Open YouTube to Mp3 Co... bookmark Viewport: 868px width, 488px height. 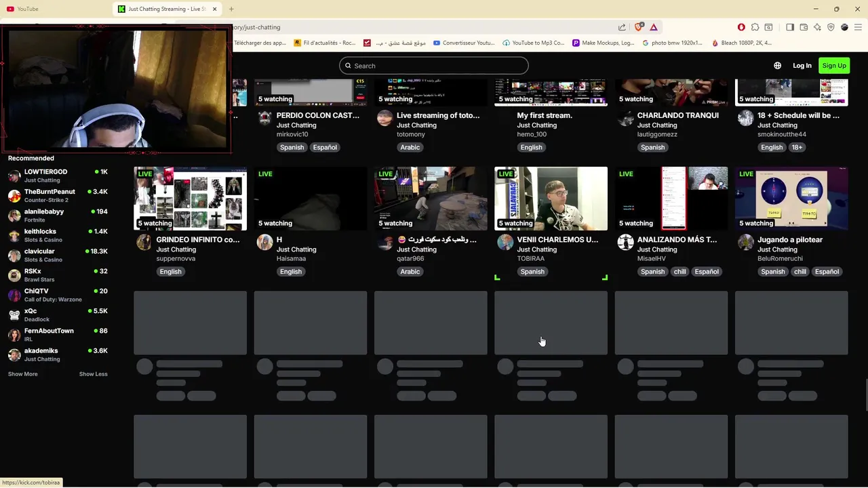(534, 43)
